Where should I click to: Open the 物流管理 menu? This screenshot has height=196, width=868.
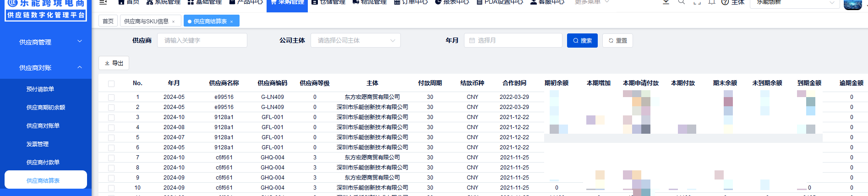pos(370,2)
